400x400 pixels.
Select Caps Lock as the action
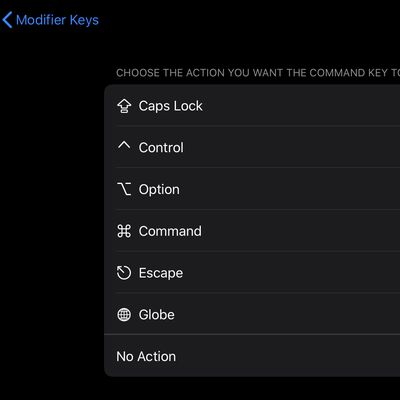click(x=252, y=105)
